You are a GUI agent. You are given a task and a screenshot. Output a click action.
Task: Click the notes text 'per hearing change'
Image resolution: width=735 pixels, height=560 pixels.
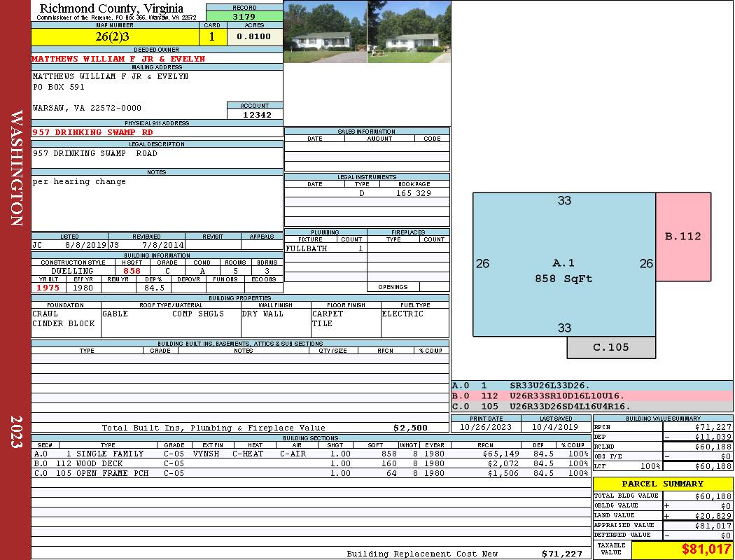coord(80,182)
